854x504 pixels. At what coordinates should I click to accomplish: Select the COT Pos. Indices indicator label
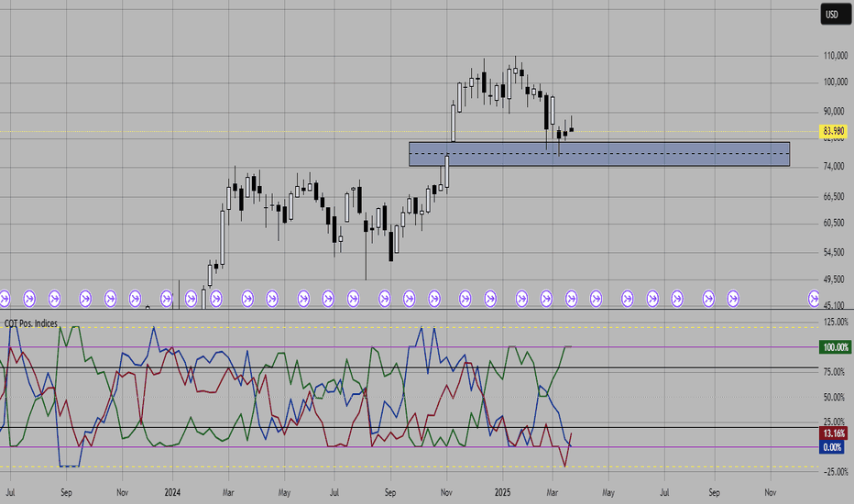pyautogui.click(x=31, y=323)
